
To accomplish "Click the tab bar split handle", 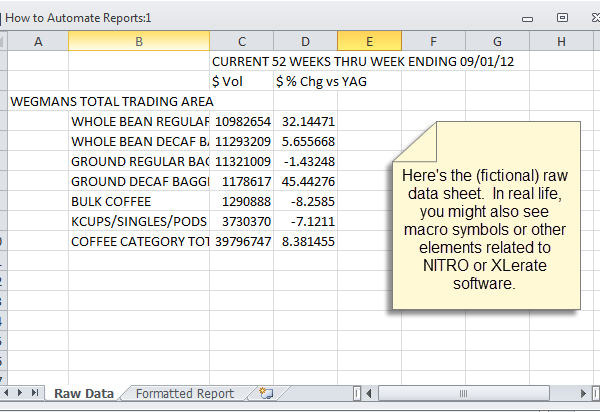I will (x=357, y=393).
